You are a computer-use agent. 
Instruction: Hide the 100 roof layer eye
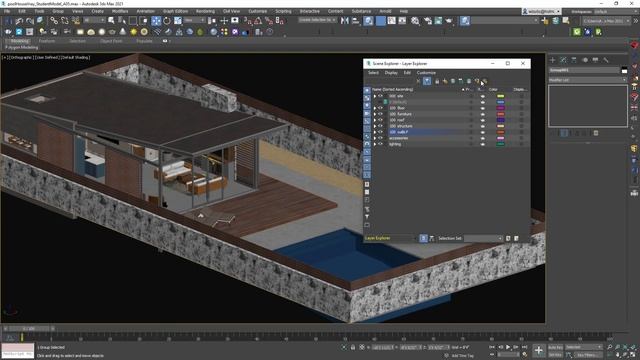click(x=381, y=120)
